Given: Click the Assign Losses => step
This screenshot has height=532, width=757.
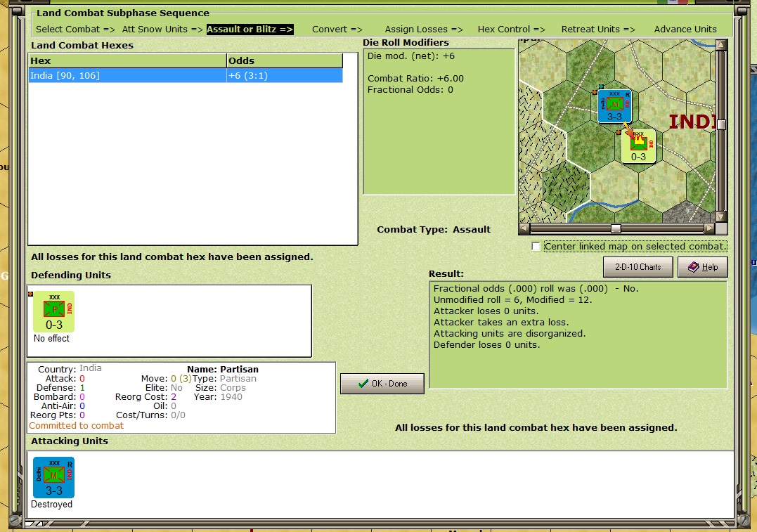Looking at the screenshot, I should tap(423, 29).
